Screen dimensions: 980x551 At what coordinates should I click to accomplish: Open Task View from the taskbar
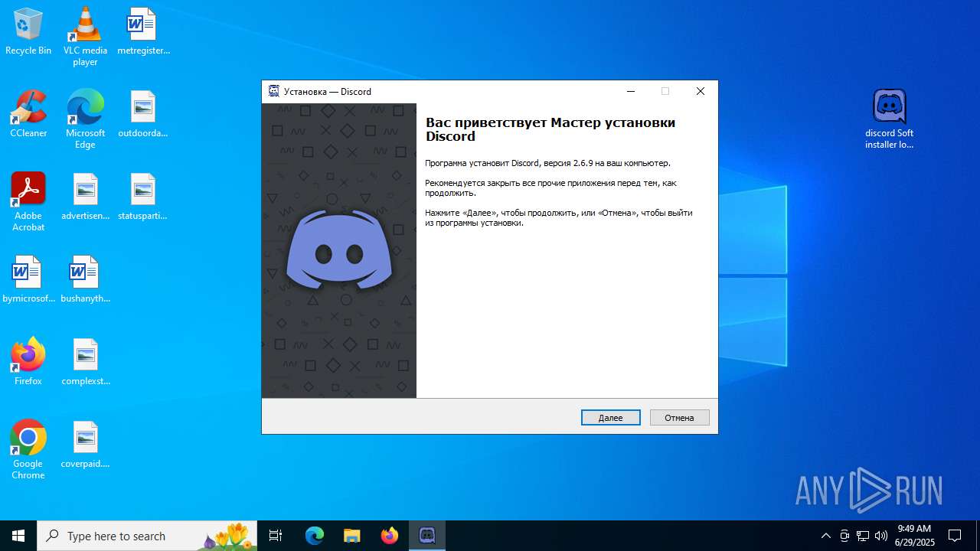point(276,536)
